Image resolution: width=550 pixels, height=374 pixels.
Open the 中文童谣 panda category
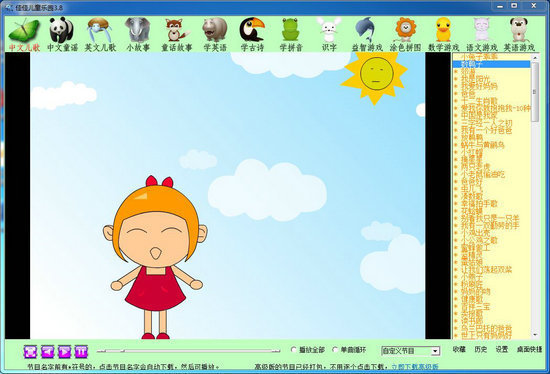point(62,34)
